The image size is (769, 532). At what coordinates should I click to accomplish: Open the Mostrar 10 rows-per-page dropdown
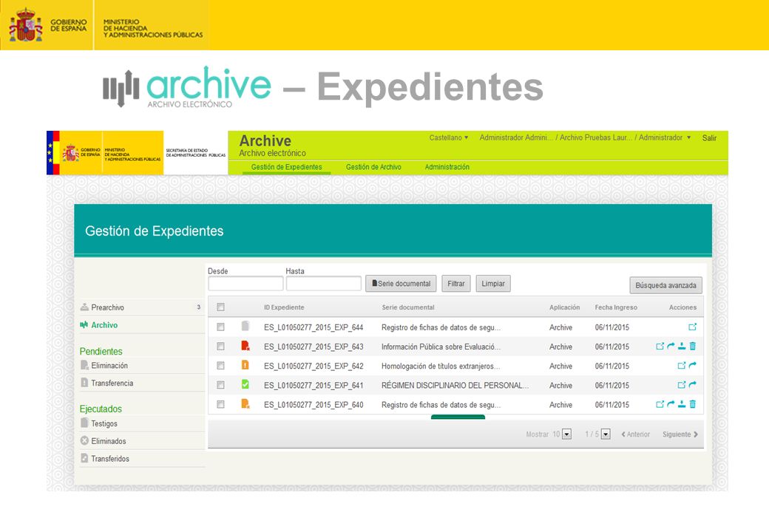[x=566, y=434]
